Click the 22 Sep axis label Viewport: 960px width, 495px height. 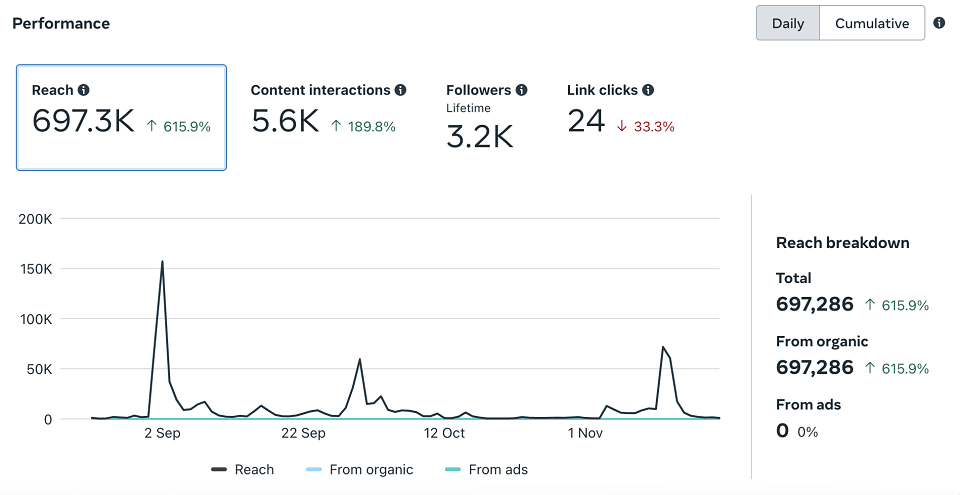(x=303, y=433)
